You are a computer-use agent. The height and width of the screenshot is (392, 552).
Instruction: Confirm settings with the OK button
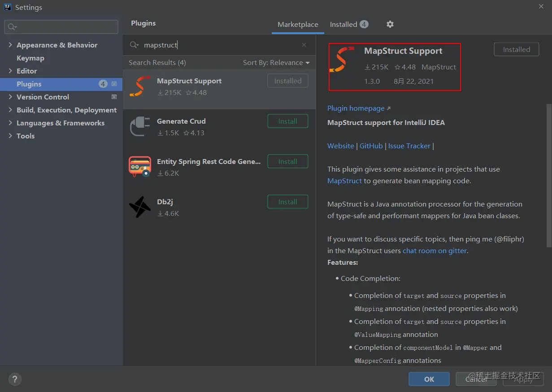point(429,379)
